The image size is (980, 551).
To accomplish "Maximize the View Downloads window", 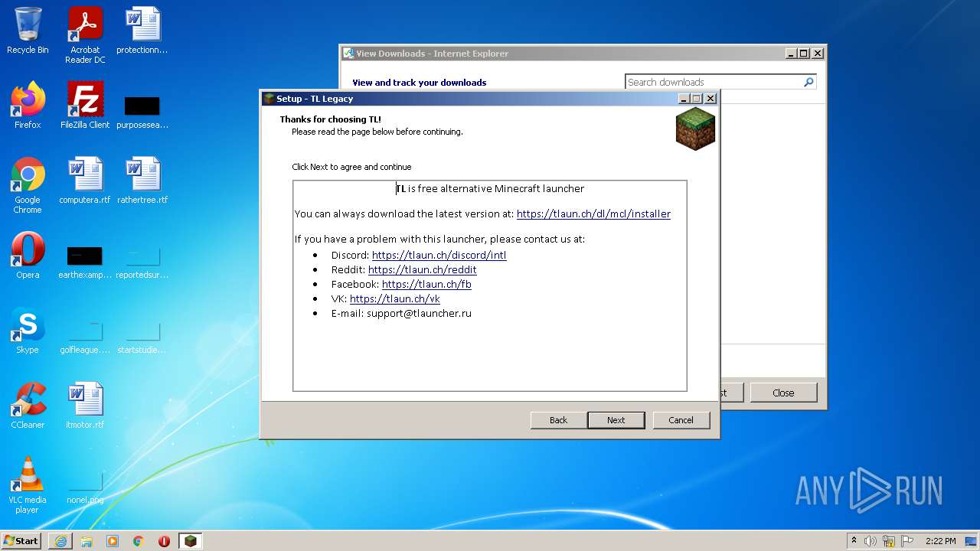I will pos(804,54).
